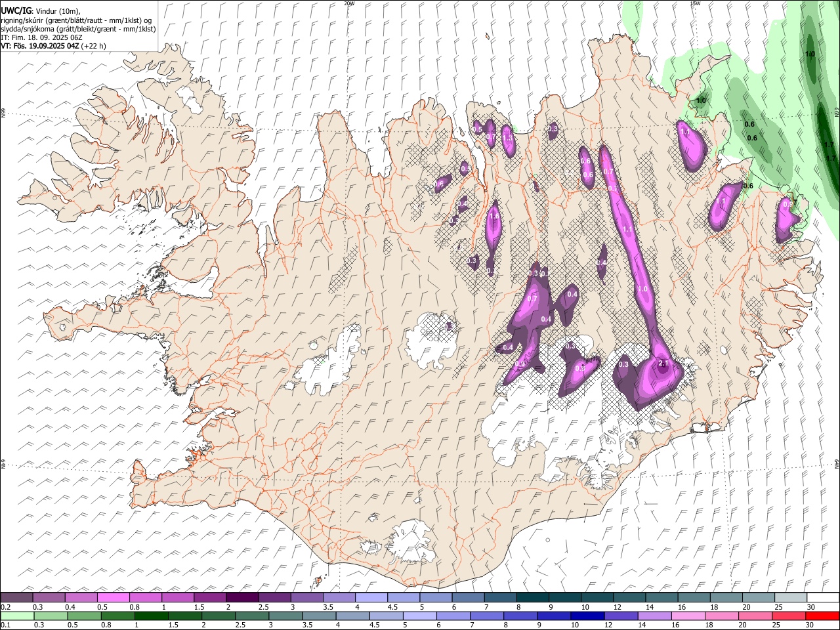Click the 15W longitude label at top edge
The image size is (840, 630).
tap(694, 3)
